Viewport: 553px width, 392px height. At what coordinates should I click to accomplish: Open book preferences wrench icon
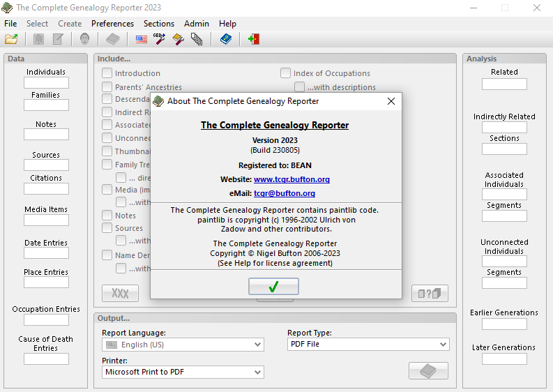pyautogui.click(x=178, y=39)
